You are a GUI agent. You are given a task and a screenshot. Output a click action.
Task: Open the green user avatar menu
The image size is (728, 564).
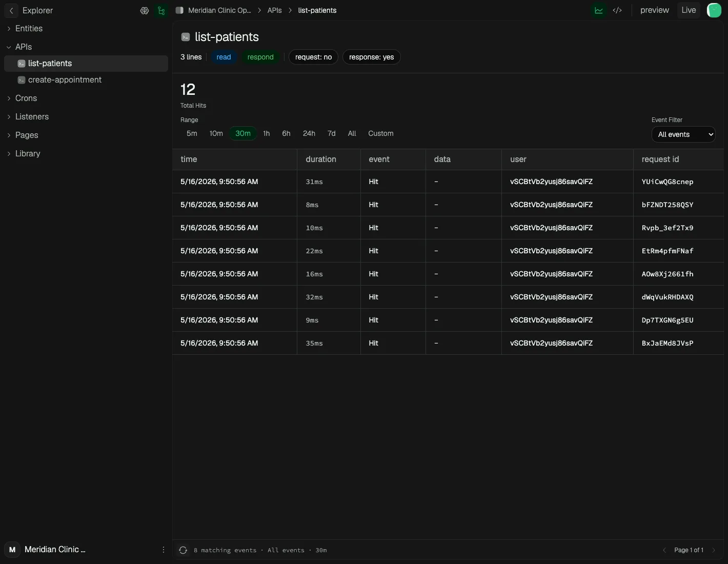(714, 10)
